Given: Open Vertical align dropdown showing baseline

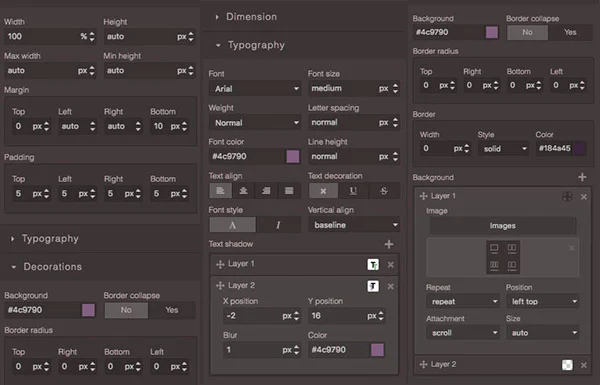Looking at the screenshot, I should (x=354, y=225).
